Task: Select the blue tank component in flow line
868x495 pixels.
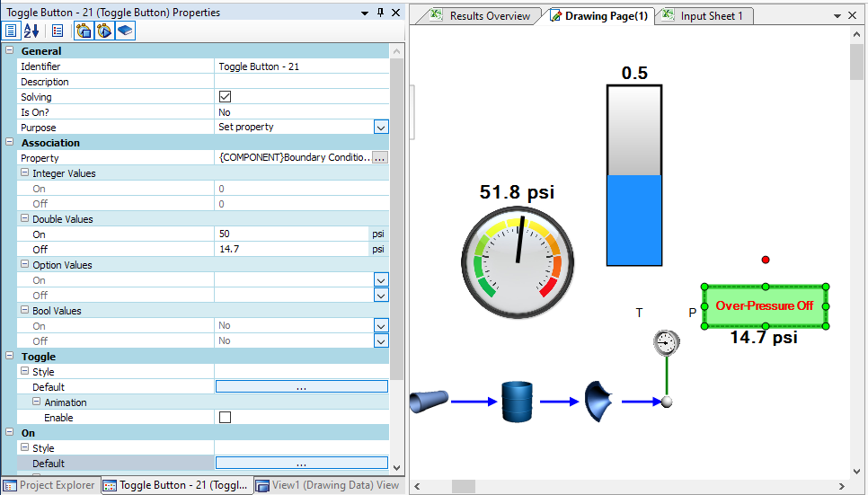Action: [517, 402]
